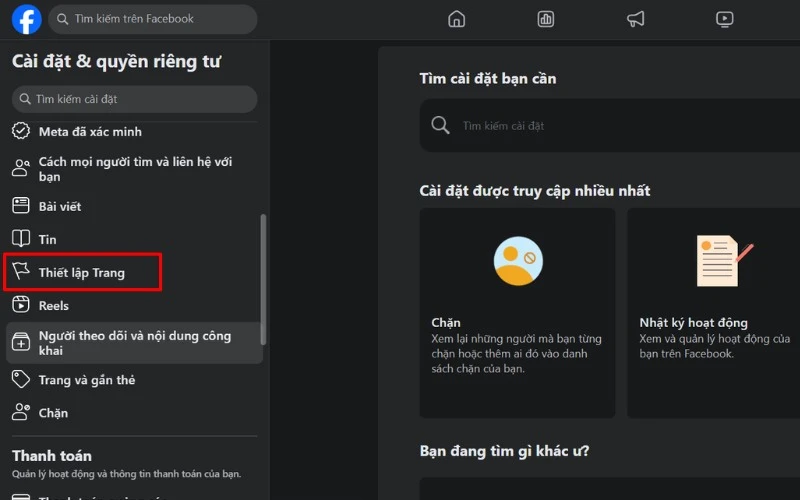800x500 pixels.
Task: Click the Reels clapper icon
Action: click(21, 305)
